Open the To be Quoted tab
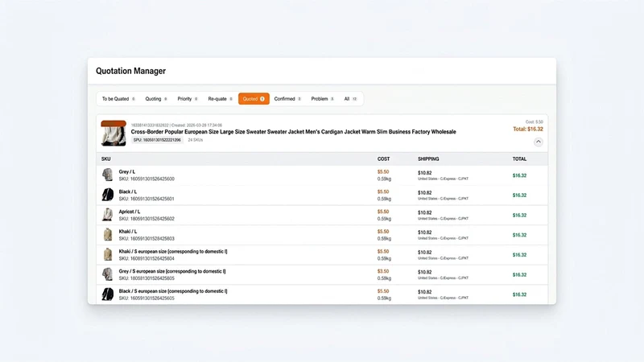 [x=118, y=99]
